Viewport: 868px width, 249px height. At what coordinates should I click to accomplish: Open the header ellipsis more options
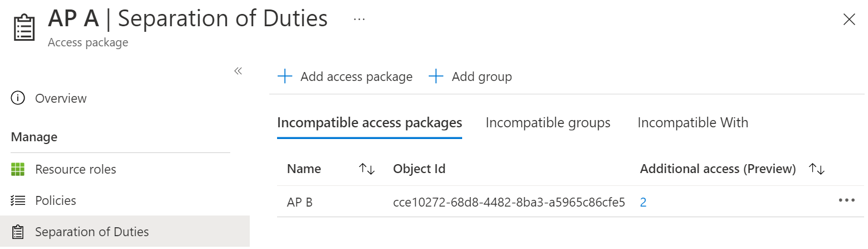click(x=359, y=20)
